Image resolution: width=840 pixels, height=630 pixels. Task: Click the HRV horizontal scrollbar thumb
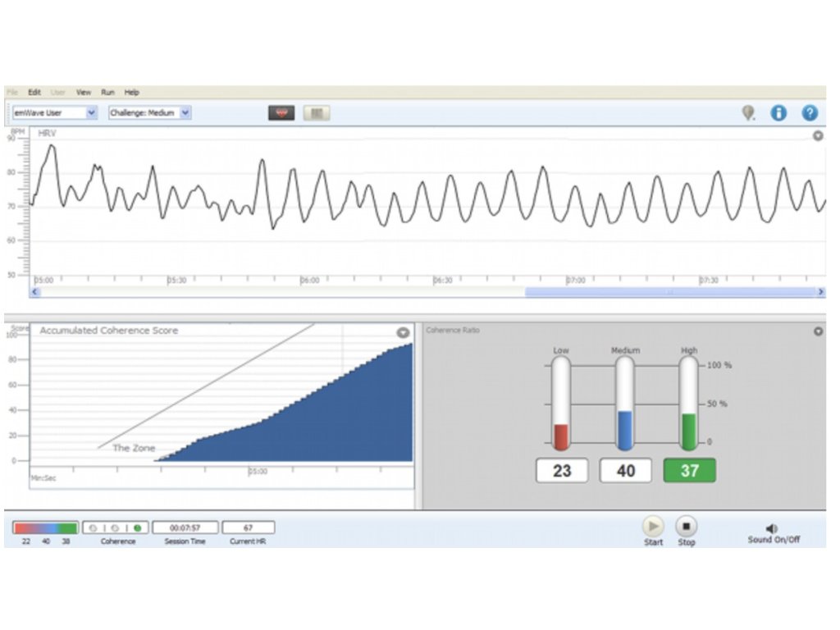(670, 292)
